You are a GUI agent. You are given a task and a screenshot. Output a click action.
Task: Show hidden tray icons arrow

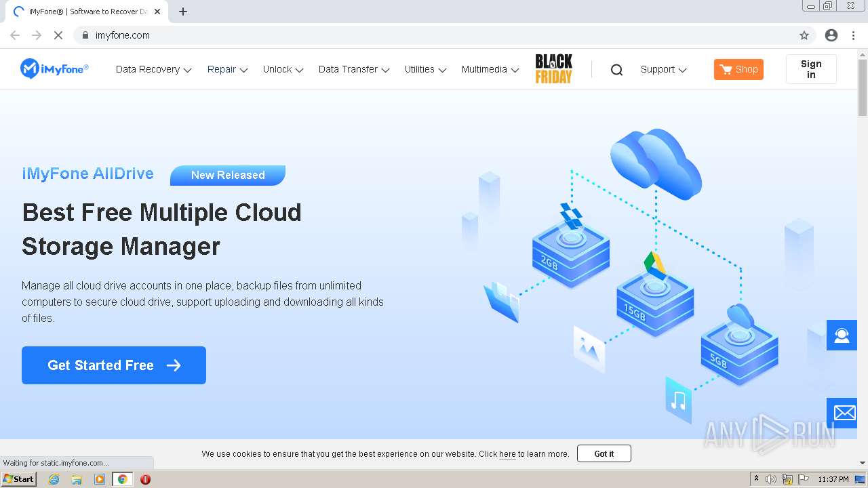(756, 479)
